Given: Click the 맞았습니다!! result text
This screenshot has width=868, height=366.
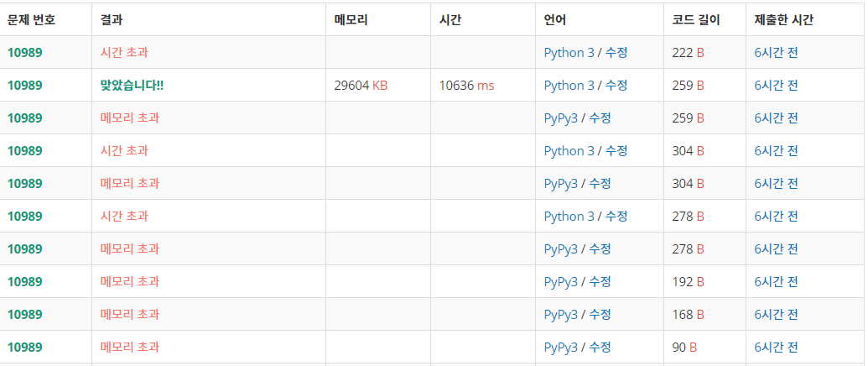Looking at the screenshot, I should tap(132, 86).
